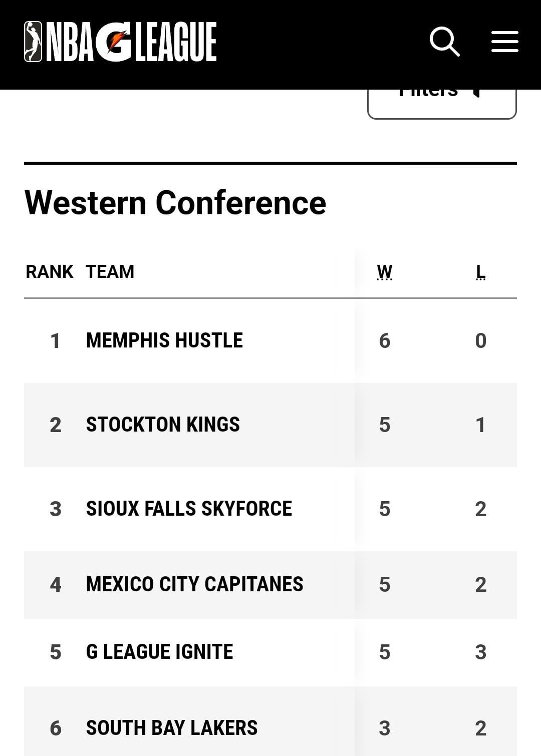Open the hamburger menu icon
The width and height of the screenshot is (541, 756).
point(504,42)
